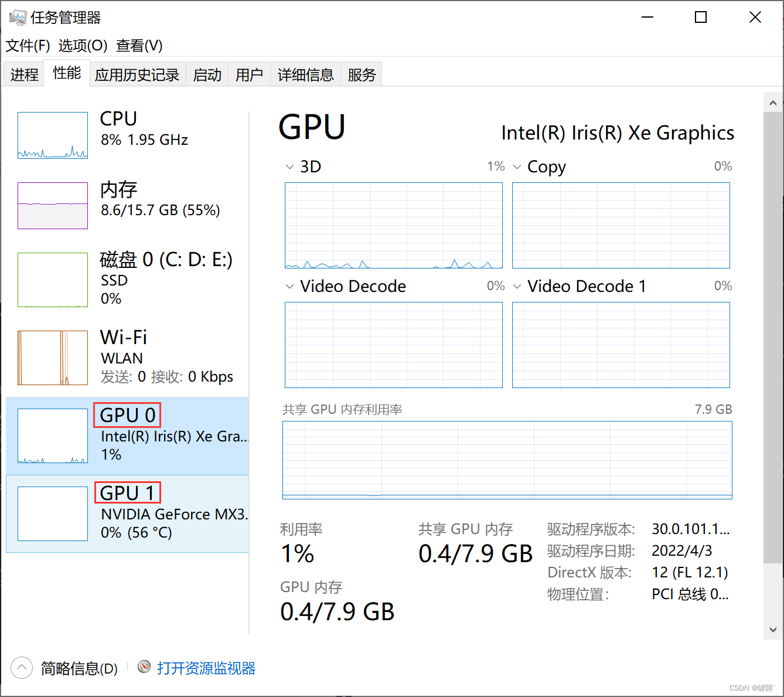Screen dimensions: 784x697
Task: Switch to the 进程 tab
Action: coord(24,74)
